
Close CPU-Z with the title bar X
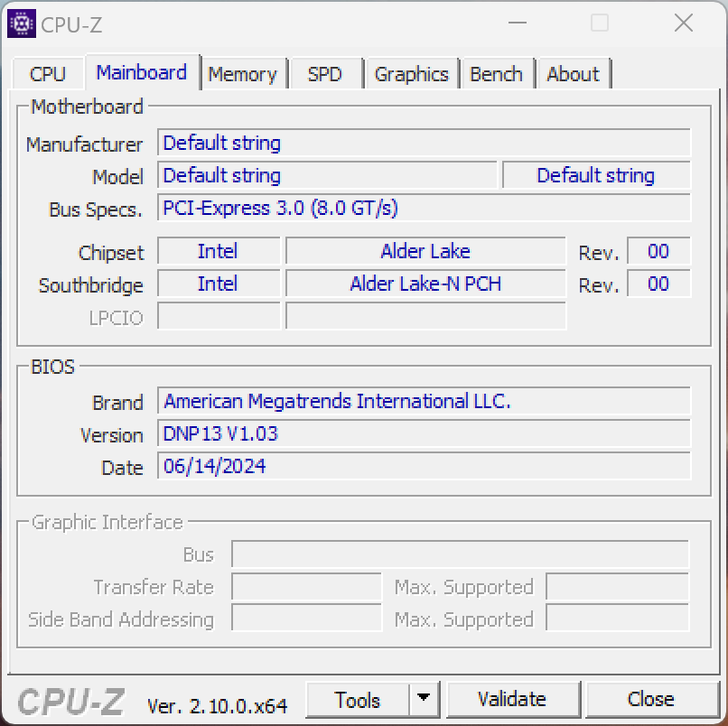pyautogui.click(x=684, y=23)
